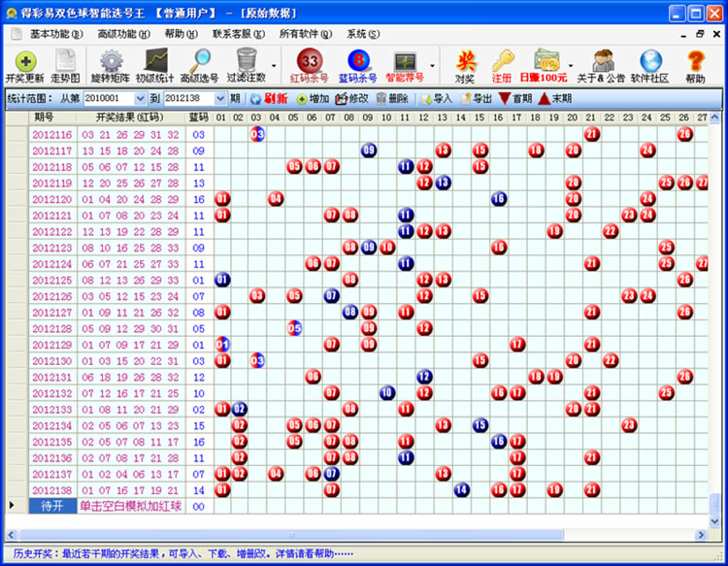Open the 走势图 trend chart
The image size is (728, 566).
click(x=66, y=66)
